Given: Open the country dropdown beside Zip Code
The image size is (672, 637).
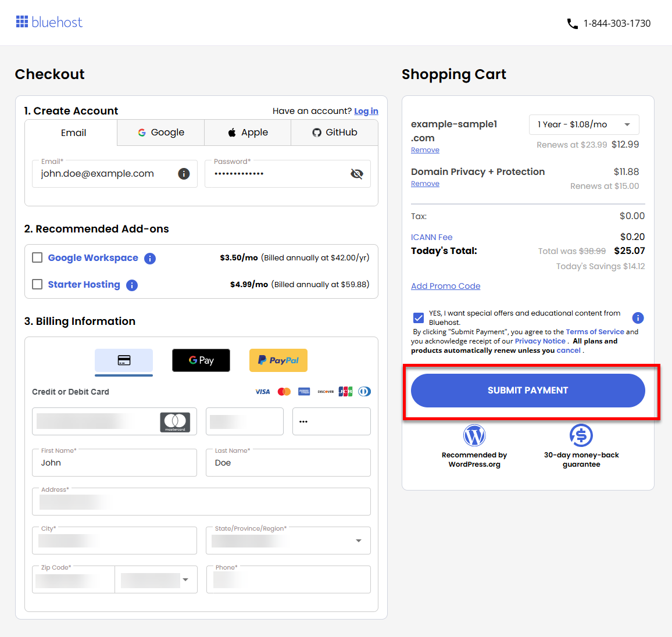Looking at the screenshot, I should click(156, 579).
